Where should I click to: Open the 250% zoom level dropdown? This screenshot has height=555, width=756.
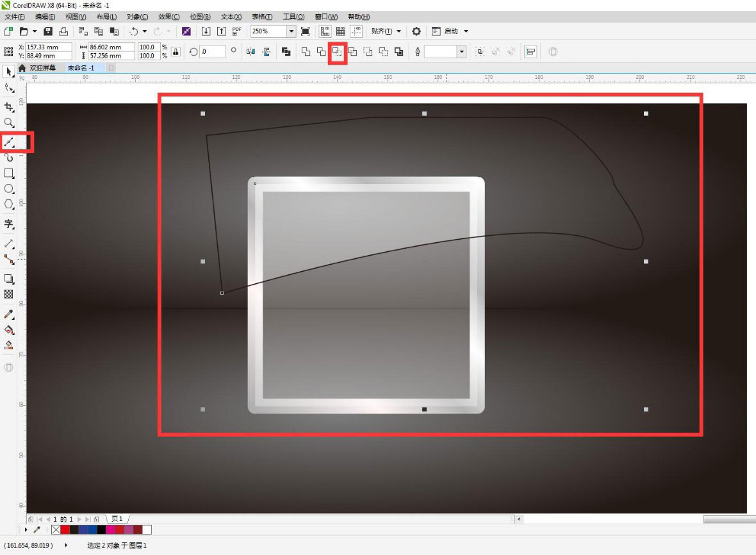coord(292,31)
